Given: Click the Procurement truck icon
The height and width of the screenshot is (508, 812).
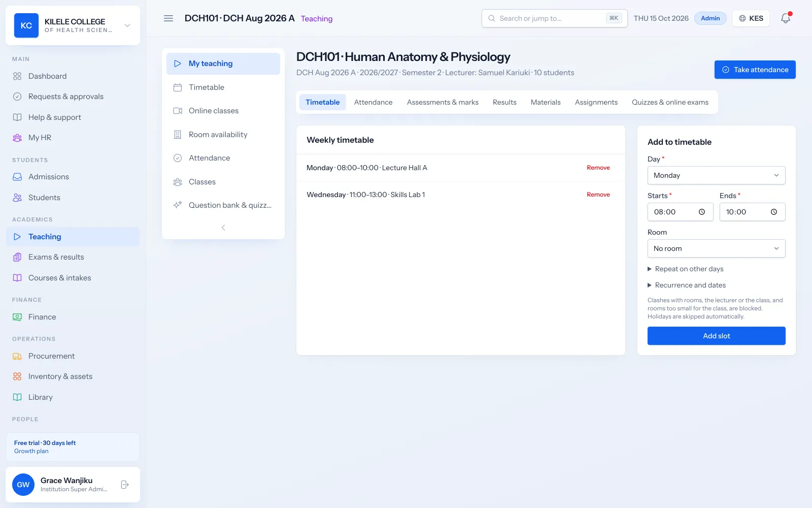Looking at the screenshot, I should coord(17,356).
